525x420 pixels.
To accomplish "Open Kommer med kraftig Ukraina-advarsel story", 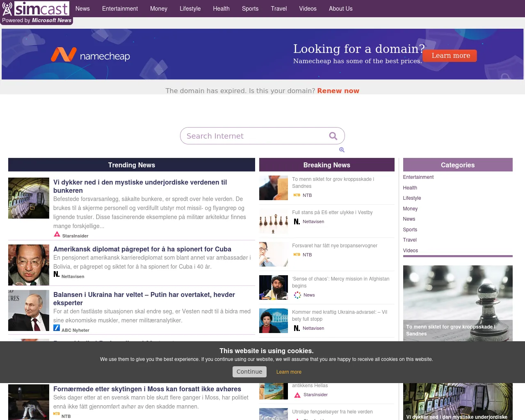I will [x=340, y=315].
